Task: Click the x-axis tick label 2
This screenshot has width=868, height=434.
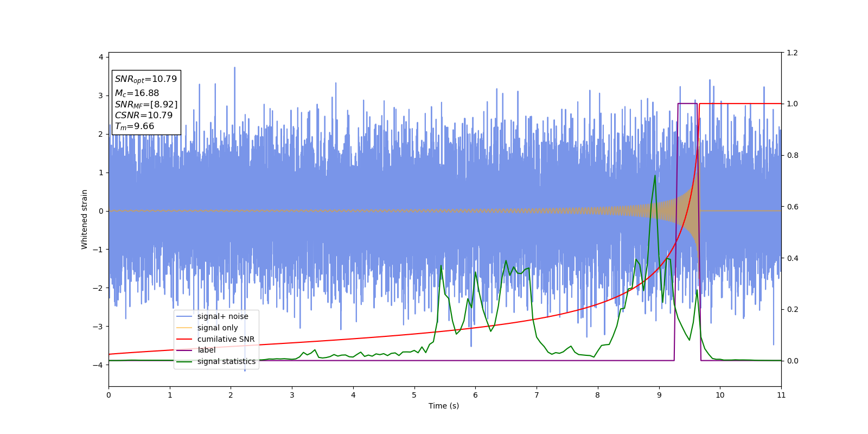Action: tap(231, 395)
